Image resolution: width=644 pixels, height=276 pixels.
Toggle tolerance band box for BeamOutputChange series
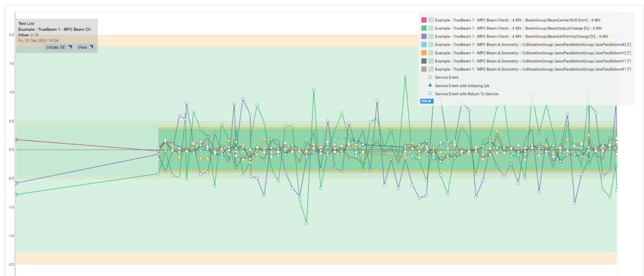(431, 28)
